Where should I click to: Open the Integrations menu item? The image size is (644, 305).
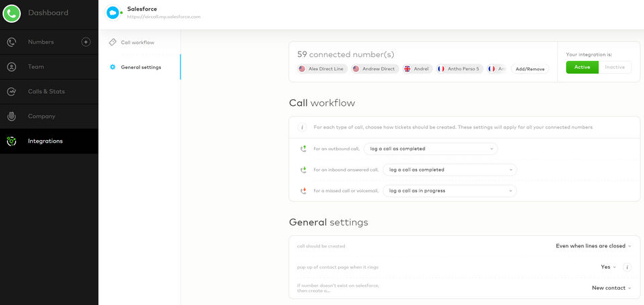[45, 141]
